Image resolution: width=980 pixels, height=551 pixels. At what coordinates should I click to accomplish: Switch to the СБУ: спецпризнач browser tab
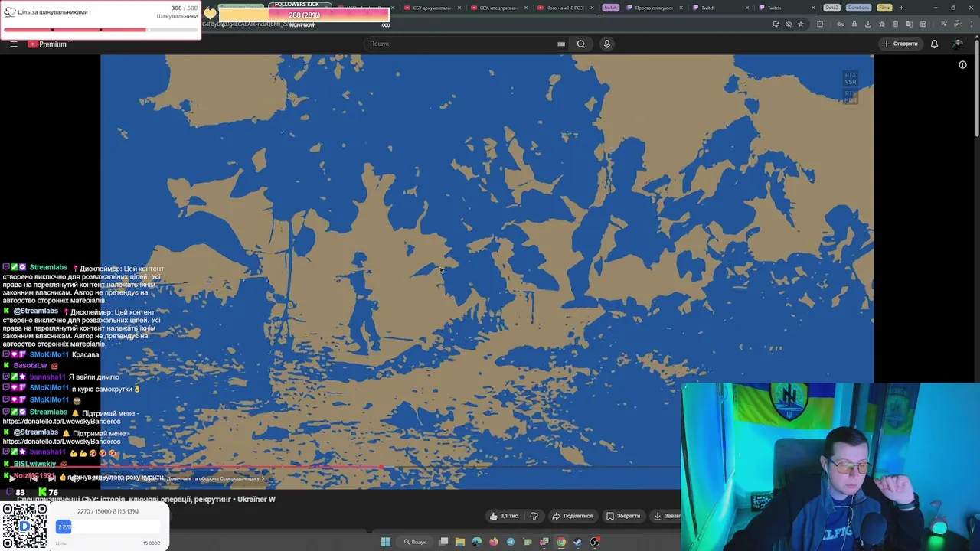coord(498,8)
